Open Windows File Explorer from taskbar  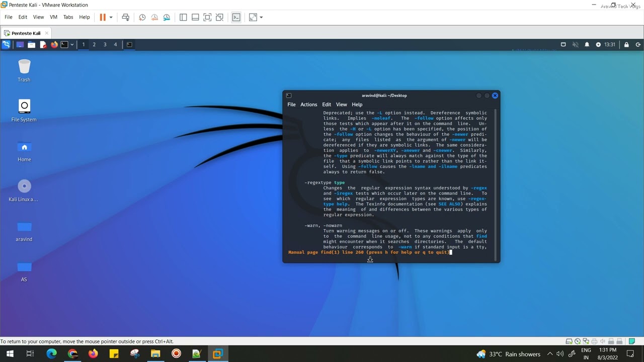coord(155,353)
